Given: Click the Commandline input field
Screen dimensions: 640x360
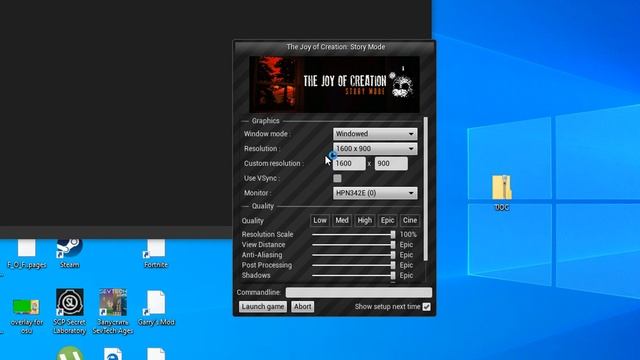Looking at the screenshot, I should (x=359, y=292).
